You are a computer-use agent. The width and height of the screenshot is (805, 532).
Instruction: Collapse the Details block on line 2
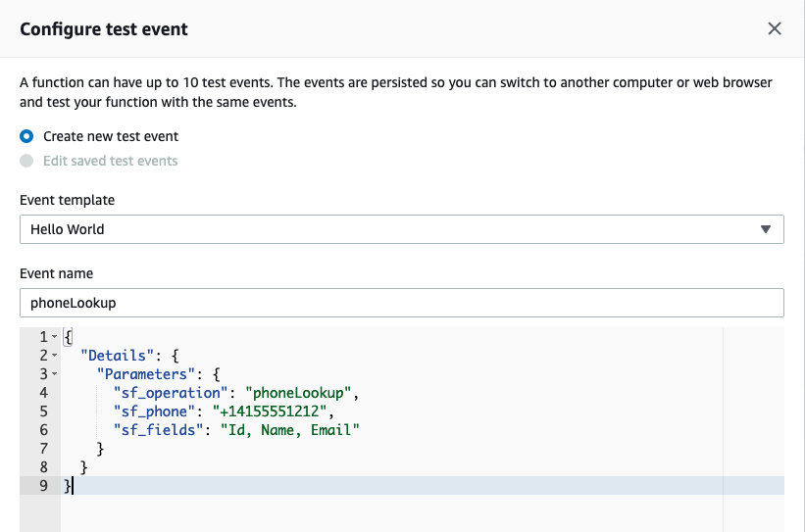point(55,356)
